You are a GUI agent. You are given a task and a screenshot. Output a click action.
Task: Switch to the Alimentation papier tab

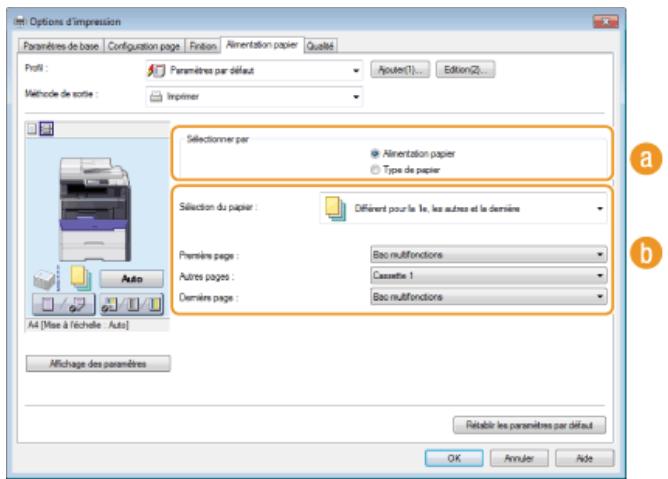262,45
